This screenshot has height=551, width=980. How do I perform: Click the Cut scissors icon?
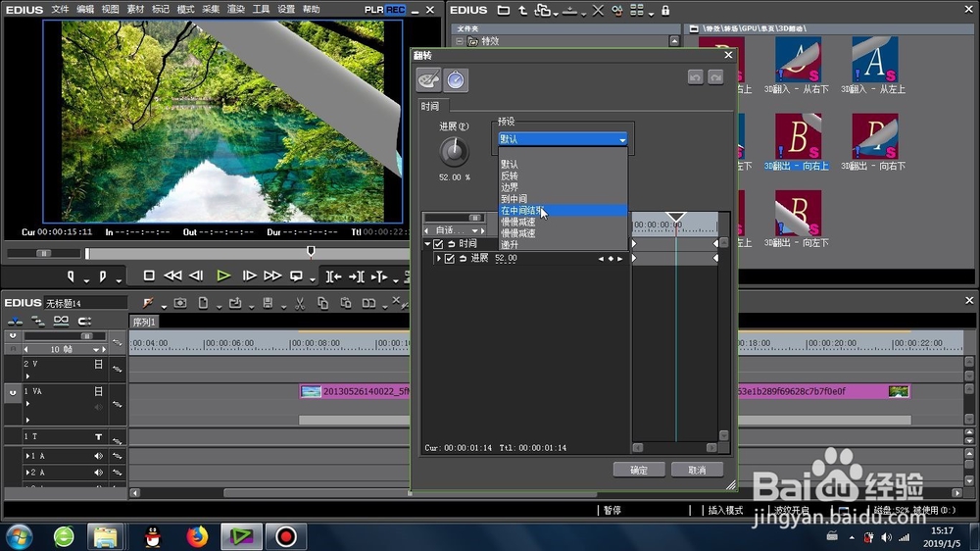tap(300, 303)
